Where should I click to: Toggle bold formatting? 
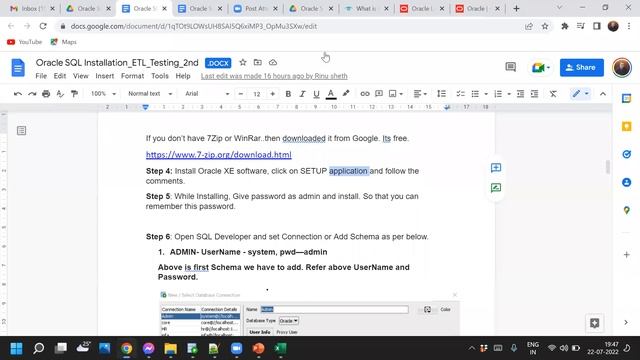click(x=288, y=94)
